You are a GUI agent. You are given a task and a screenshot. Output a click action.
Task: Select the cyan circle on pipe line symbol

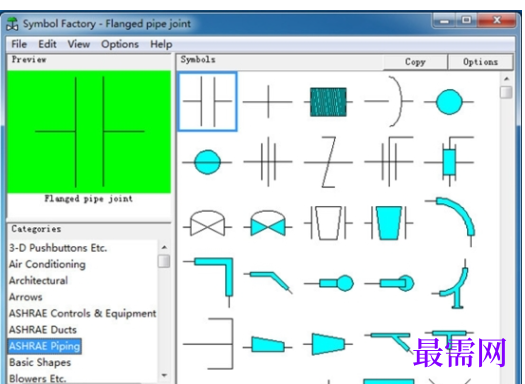click(x=449, y=102)
